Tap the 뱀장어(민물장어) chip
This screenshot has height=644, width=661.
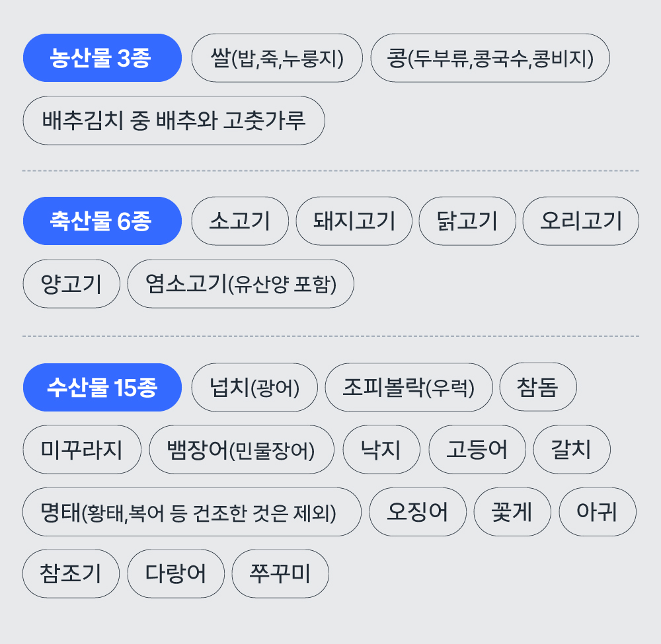click(x=241, y=449)
